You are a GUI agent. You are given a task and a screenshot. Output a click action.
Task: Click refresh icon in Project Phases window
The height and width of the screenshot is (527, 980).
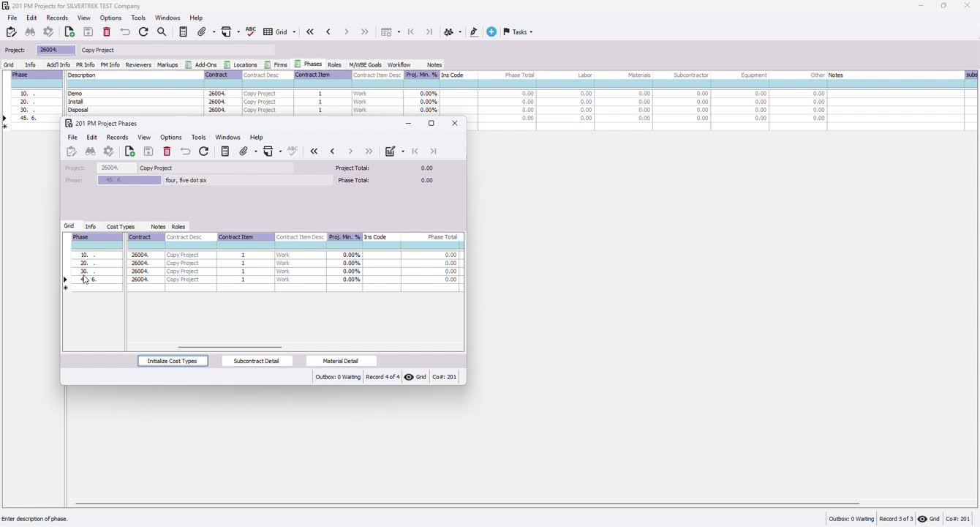[x=204, y=152]
